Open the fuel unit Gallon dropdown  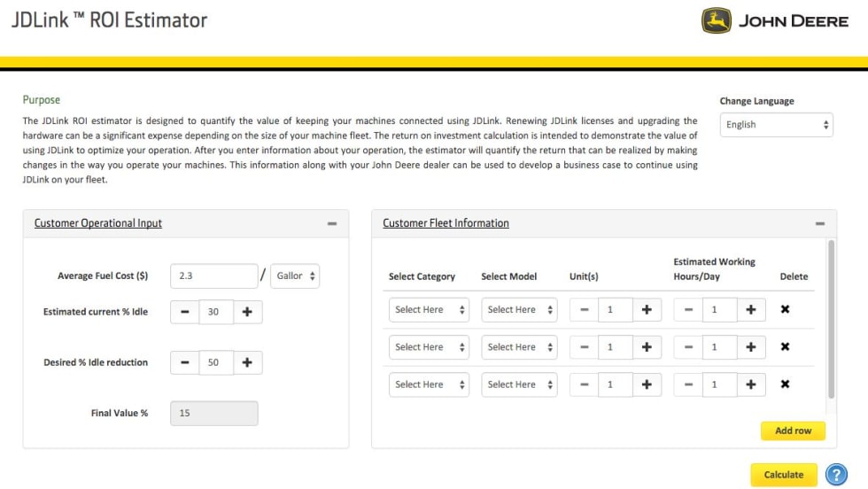tap(295, 276)
